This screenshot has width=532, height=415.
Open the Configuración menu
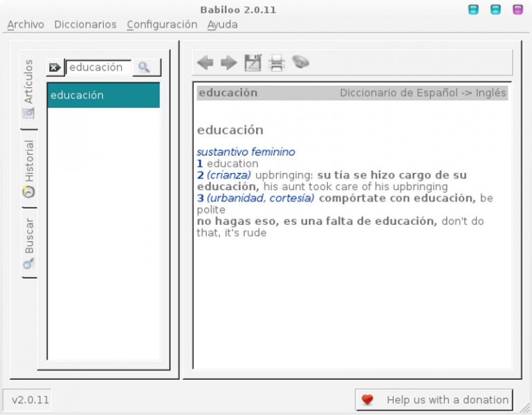point(162,24)
